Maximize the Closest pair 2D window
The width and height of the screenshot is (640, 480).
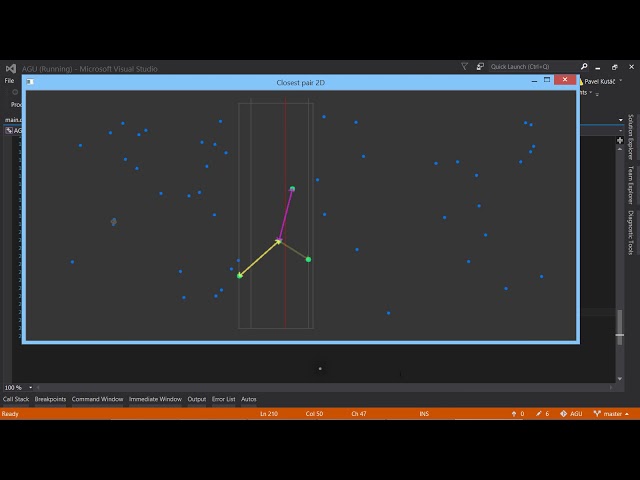tap(547, 80)
